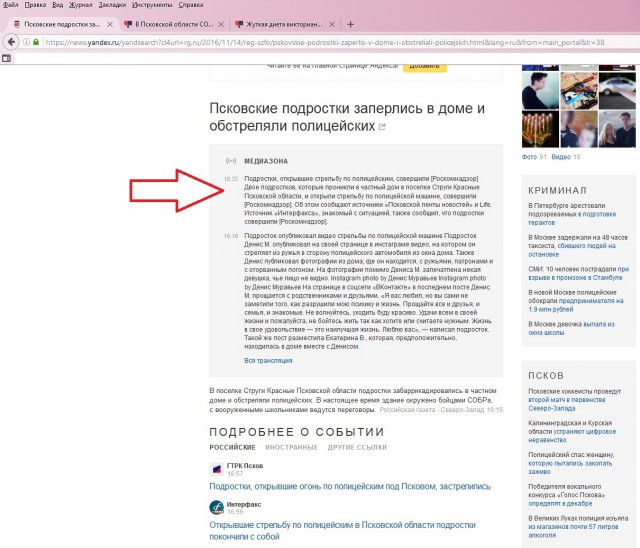The height and width of the screenshot is (548, 640).
Task: Open link about police robbing businessman
Action: pos(576,301)
